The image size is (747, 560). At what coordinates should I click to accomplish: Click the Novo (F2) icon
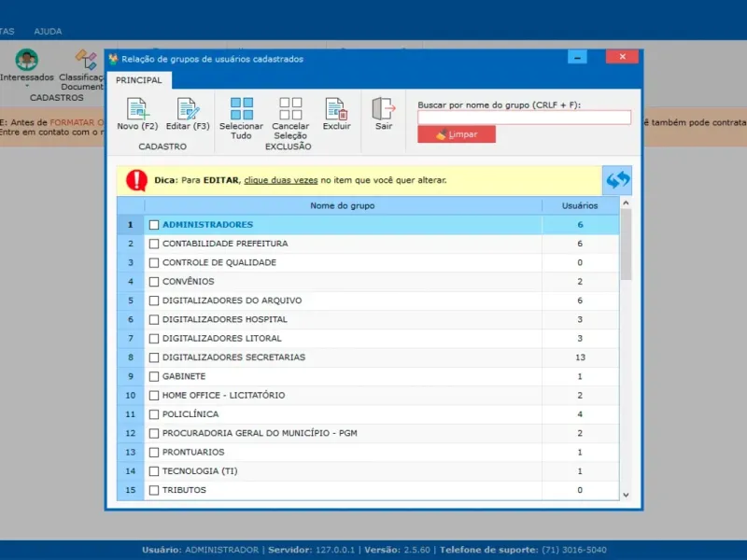(137, 109)
